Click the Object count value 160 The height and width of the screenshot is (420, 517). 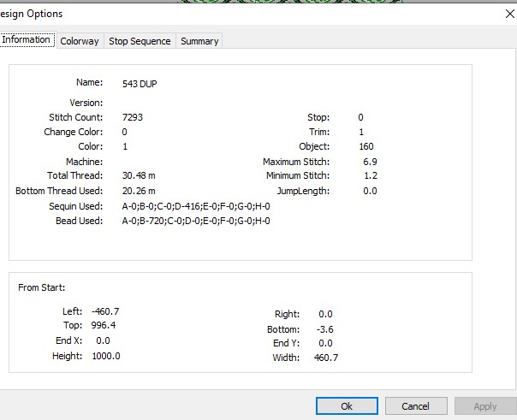(366, 146)
